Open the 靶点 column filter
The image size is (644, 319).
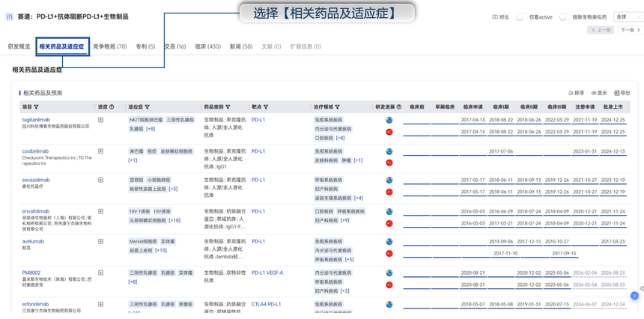coord(266,107)
